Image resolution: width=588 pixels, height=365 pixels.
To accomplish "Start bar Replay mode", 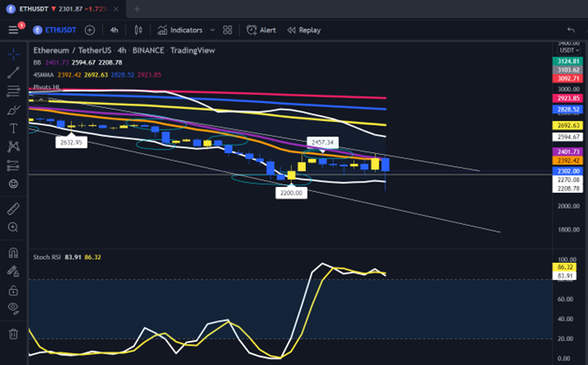I will coord(304,30).
